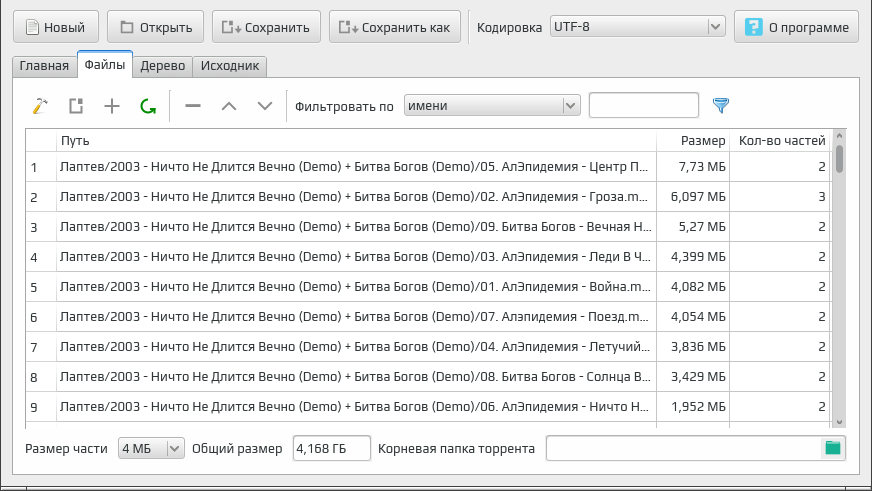Click size cell 7,73 МБ
Image resolution: width=872 pixels, height=491 pixels.
coord(693,167)
